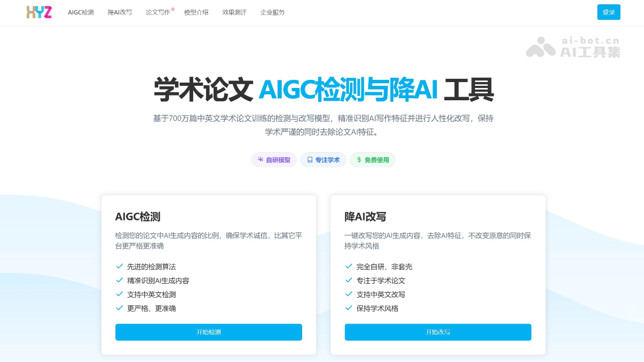Click the wand icon on 自研模型 badge
The height and width of the screenshot is (362, 644).
coord(260,160)
